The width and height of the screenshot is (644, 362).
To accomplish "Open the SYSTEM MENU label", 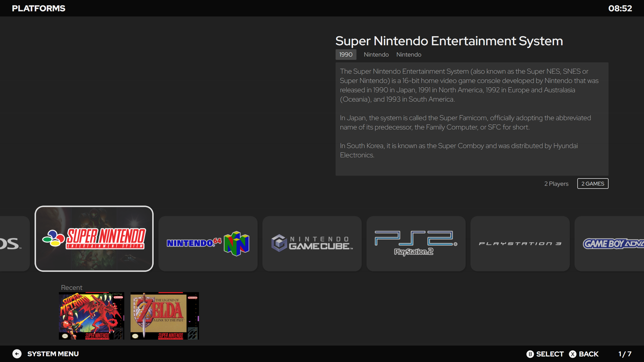I will point(53,354).
